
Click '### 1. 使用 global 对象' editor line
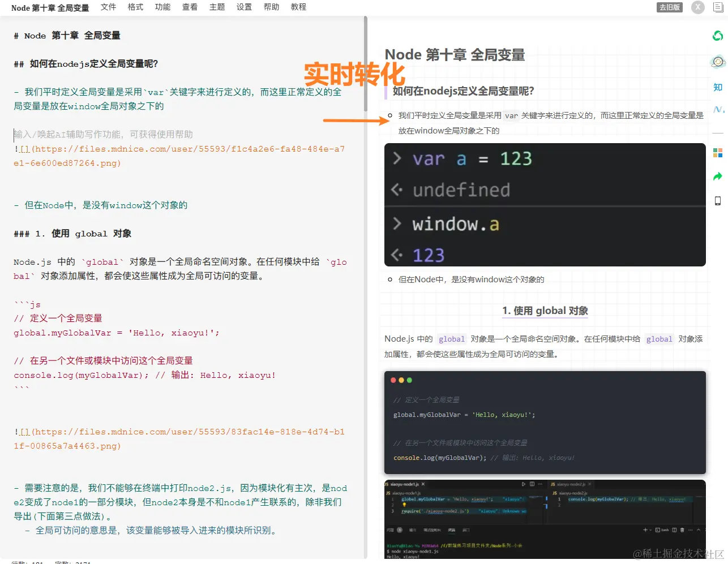pos(72,234)
